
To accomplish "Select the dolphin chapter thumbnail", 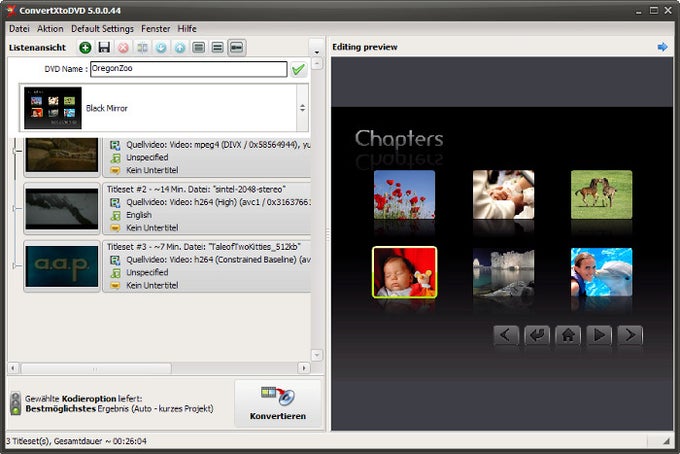I will (602, 272).
